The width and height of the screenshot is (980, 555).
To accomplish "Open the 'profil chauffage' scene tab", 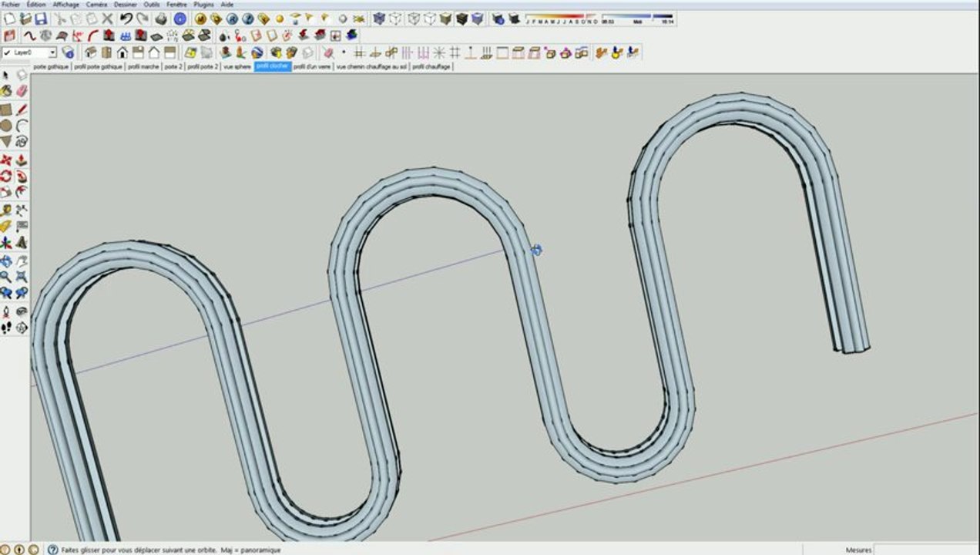I will (x=431, y=67).
